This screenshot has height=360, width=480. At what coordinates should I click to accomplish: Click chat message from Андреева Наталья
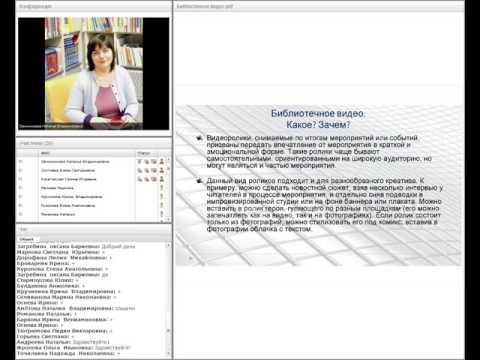point(63,342)
